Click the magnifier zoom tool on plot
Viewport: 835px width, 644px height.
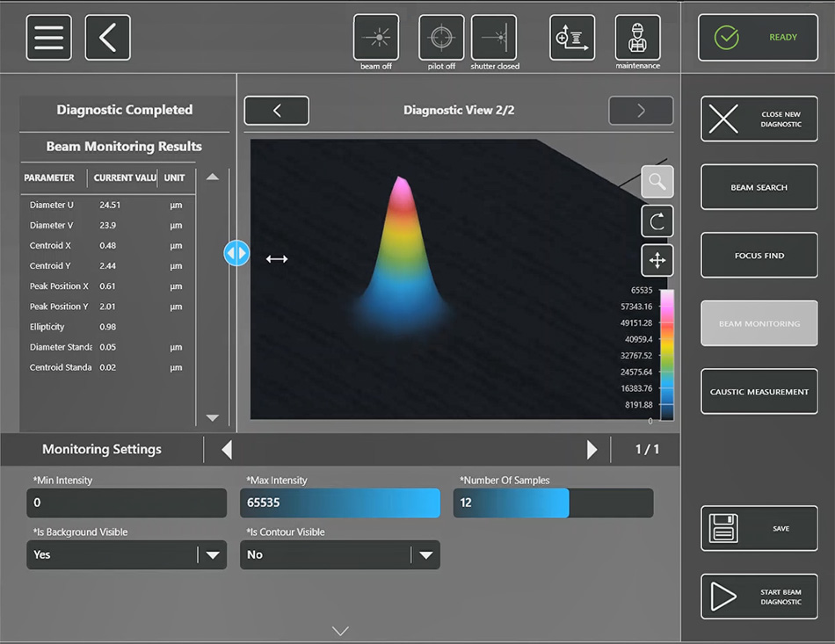pyautogui.click(x=657, y=182)
